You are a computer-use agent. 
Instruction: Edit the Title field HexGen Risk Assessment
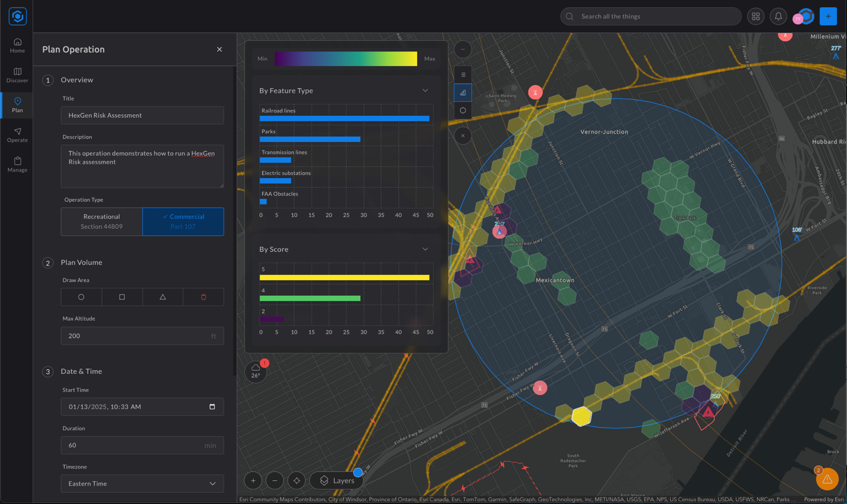pos(142,115)
